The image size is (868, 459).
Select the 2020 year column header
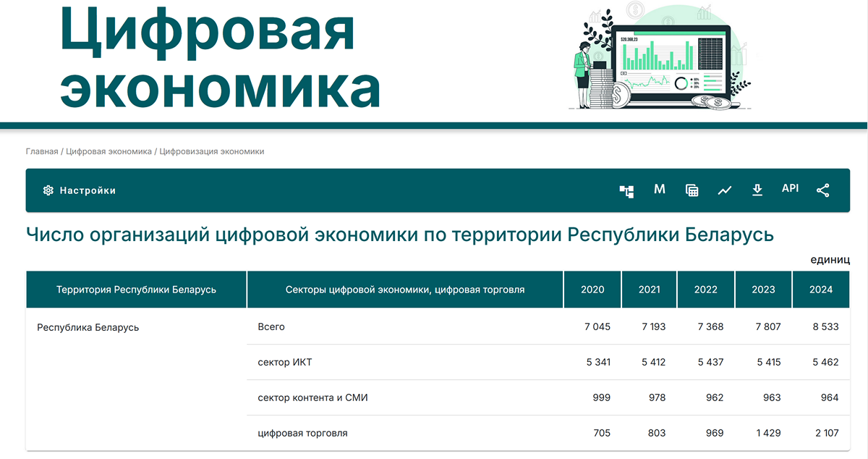coord(592,289)
